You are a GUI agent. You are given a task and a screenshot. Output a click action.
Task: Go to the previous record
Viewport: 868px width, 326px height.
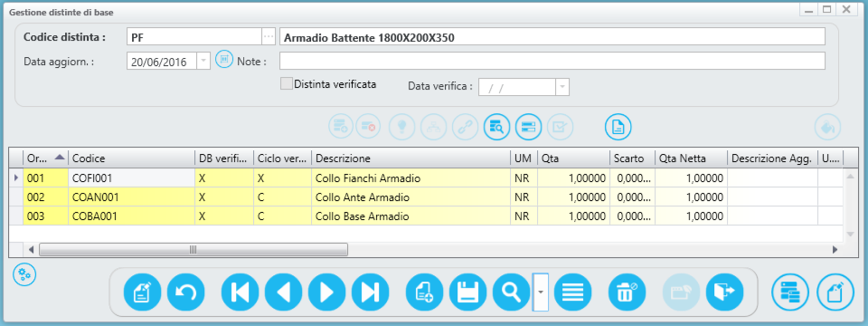point(283,292)
